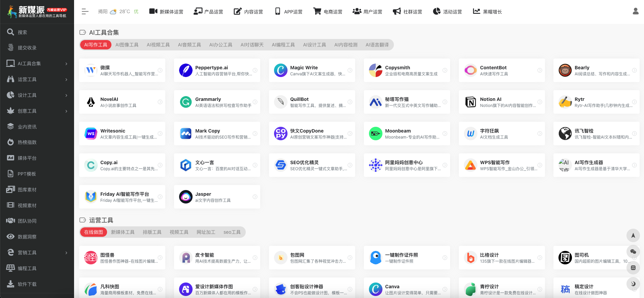Click the Magic Write Canva icon

click(280, 70)
